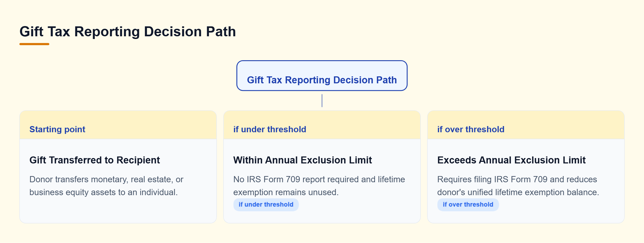Click the "if under threshold" yellow card header
The height and width of the screenshot is (243, 644).
tap(322, 125)
